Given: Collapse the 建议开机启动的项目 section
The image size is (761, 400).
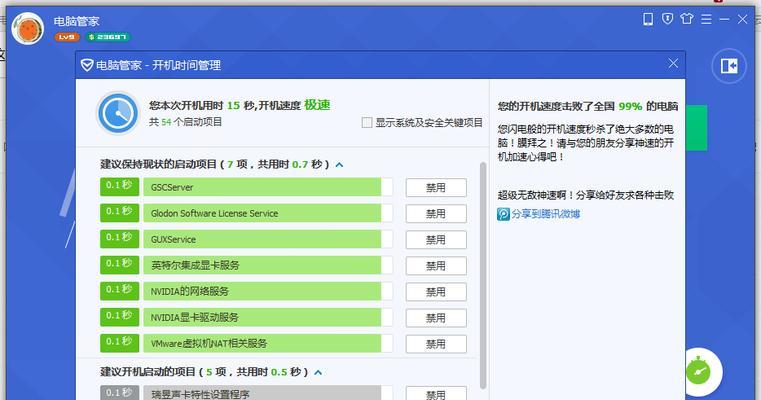Looking at the screenshot, I should pos(318,372).
